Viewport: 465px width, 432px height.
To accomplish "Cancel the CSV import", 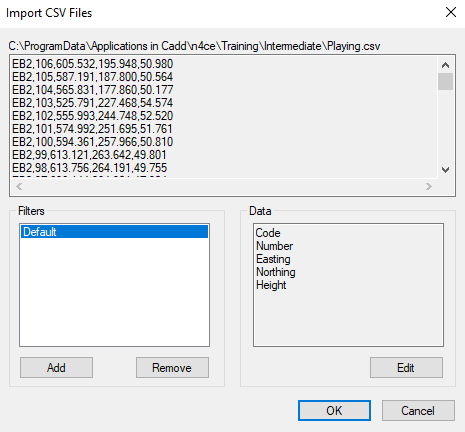I will click(418, 411).
